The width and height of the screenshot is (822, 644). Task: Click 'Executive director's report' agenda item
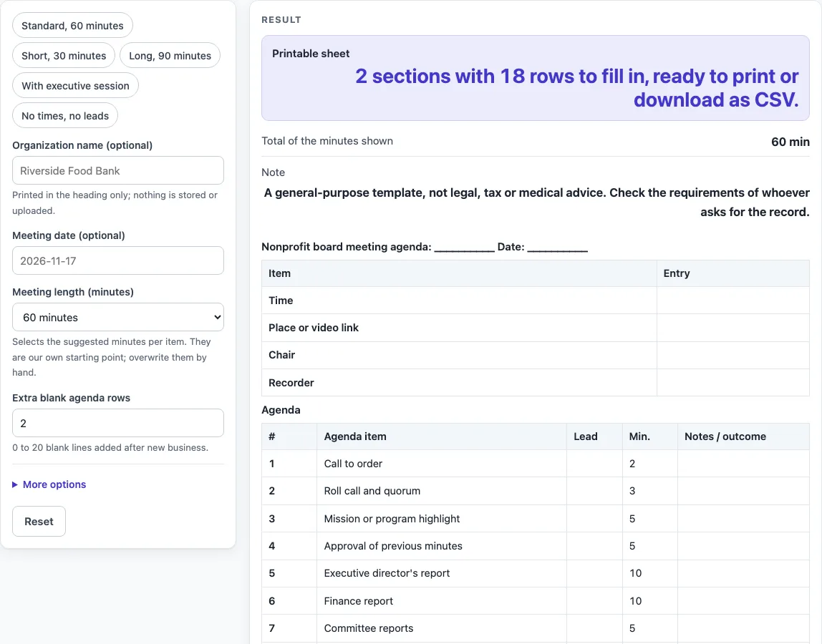[x=387, y=573]
